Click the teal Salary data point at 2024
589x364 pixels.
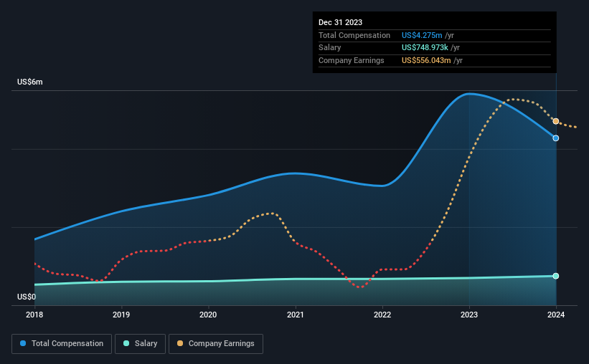(x=555, y=276)
